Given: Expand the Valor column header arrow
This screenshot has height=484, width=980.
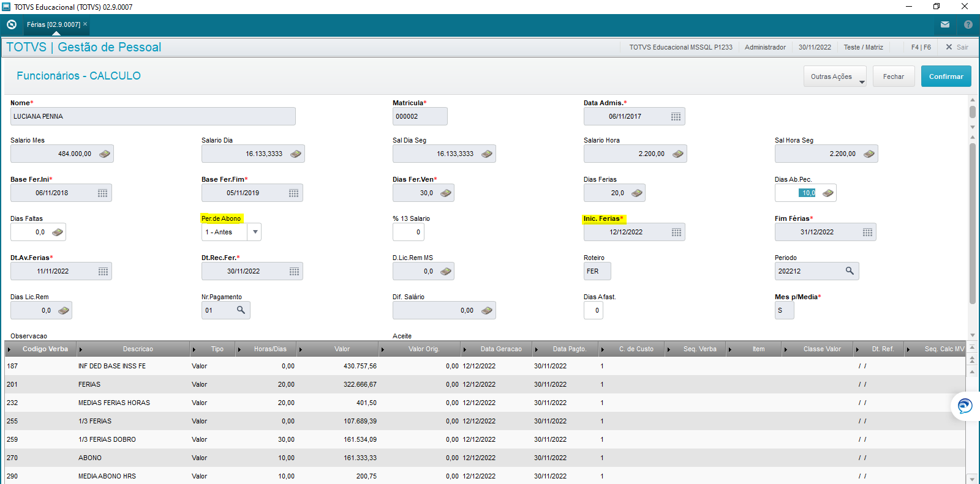Looking at the screenshot, I should [301, 349].
